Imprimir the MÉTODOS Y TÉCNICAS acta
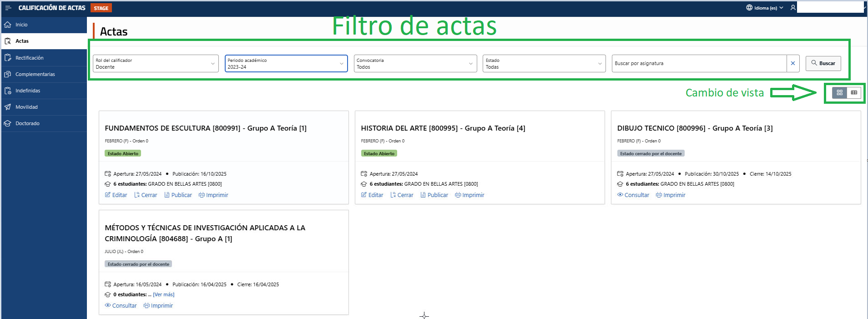The image size is (868, 319). point(158,305)
